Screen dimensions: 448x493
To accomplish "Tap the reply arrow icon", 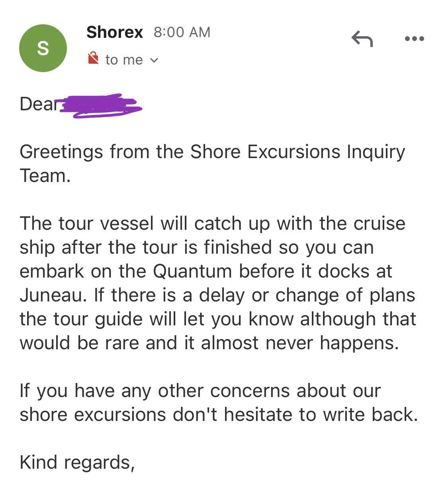I will click(362, 39).
